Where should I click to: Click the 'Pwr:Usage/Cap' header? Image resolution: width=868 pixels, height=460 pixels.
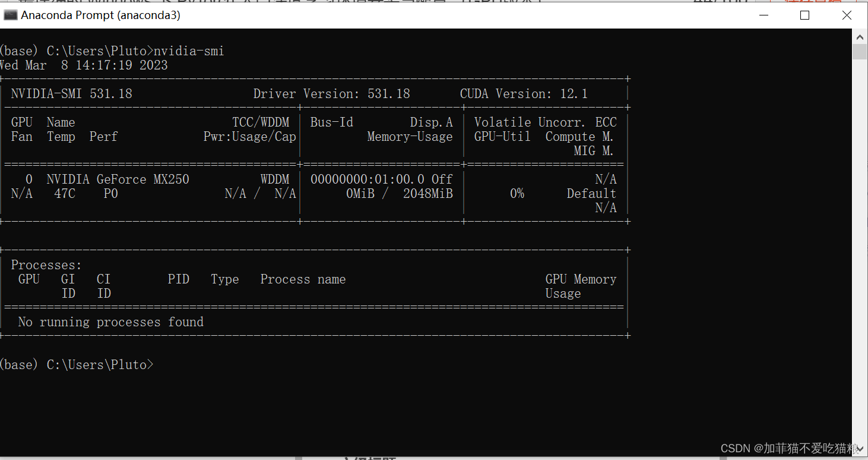pos(250,137)
